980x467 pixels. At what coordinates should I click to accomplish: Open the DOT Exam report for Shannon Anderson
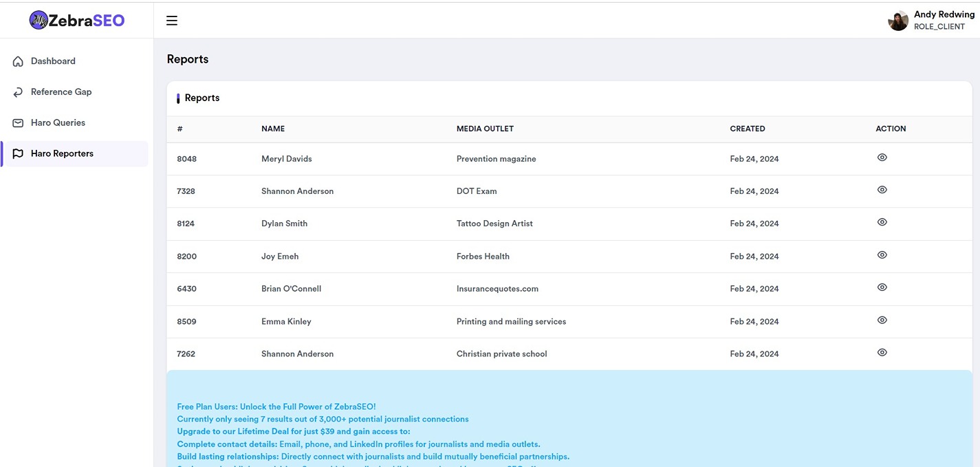882,189
